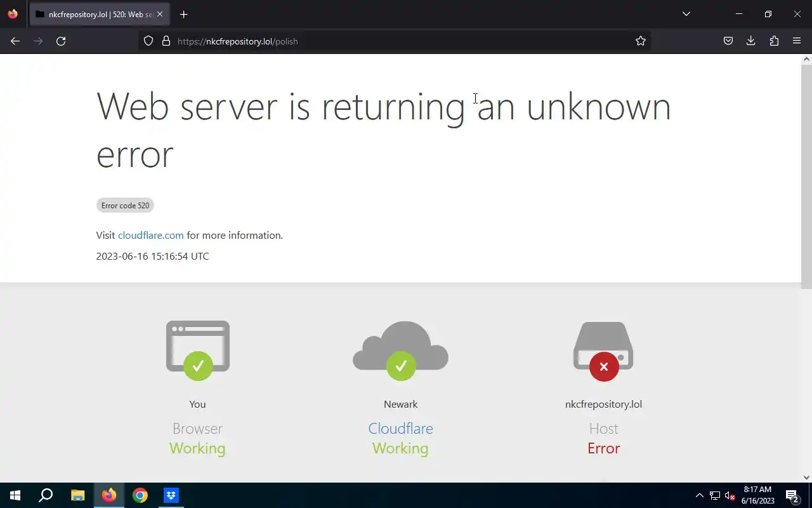The height and width of the screenshot is (508, 812).
Task: Click the Cloudflare status link
Action: click(401, 429)
